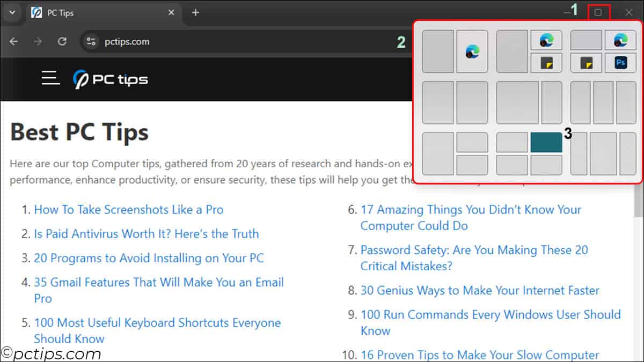
Task: Click the yellow-cornered app icon below Edge in snap layout
Action: [x=546, y=63]
